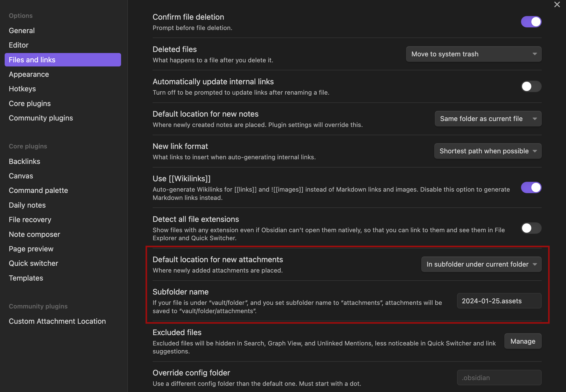Click the Override config folder field

point(499,378)
